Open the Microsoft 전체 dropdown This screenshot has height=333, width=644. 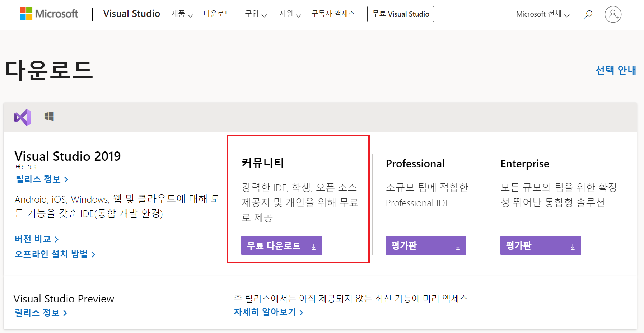[x=542, y=14]
